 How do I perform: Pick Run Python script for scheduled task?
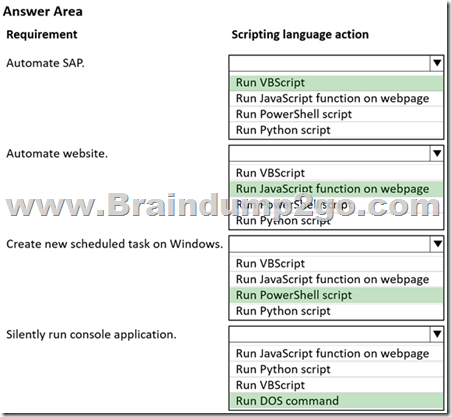(x=336, y=311)
